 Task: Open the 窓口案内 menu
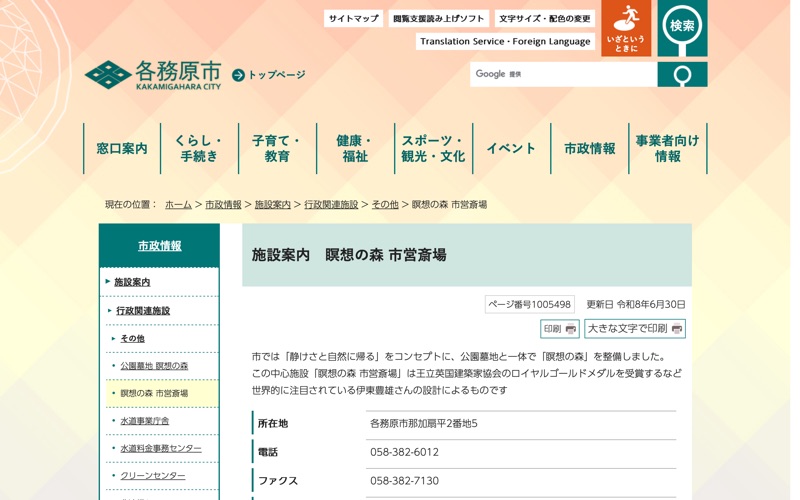122,148
